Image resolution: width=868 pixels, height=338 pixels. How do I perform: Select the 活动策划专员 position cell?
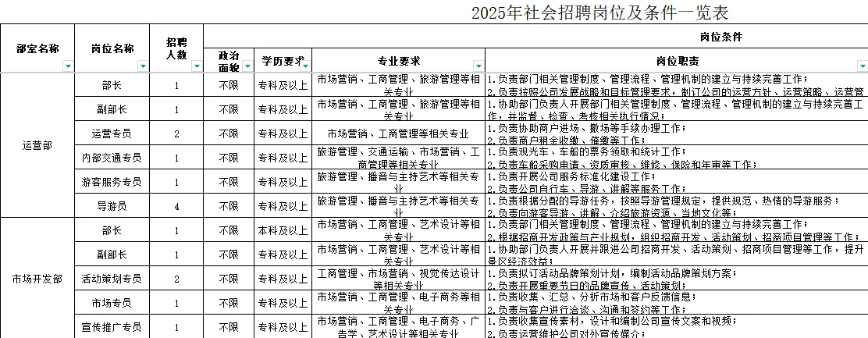[x=112, y=278]
